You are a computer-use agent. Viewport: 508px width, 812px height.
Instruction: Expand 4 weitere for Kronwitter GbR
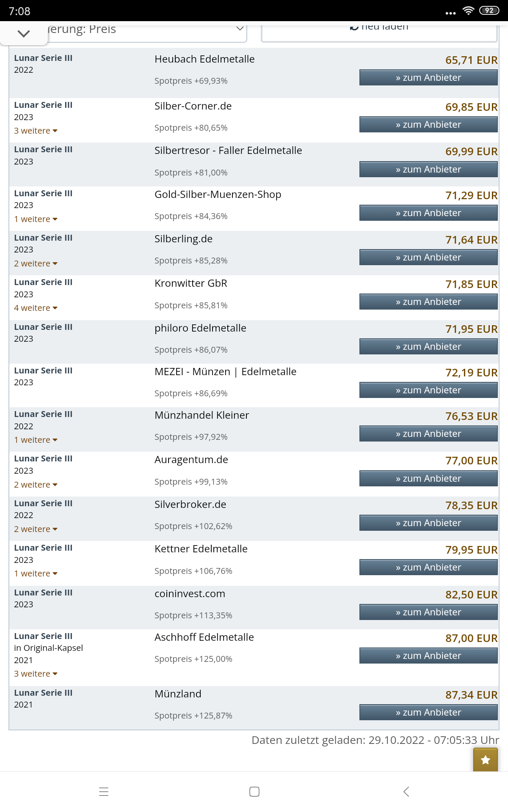click(36, 308)
